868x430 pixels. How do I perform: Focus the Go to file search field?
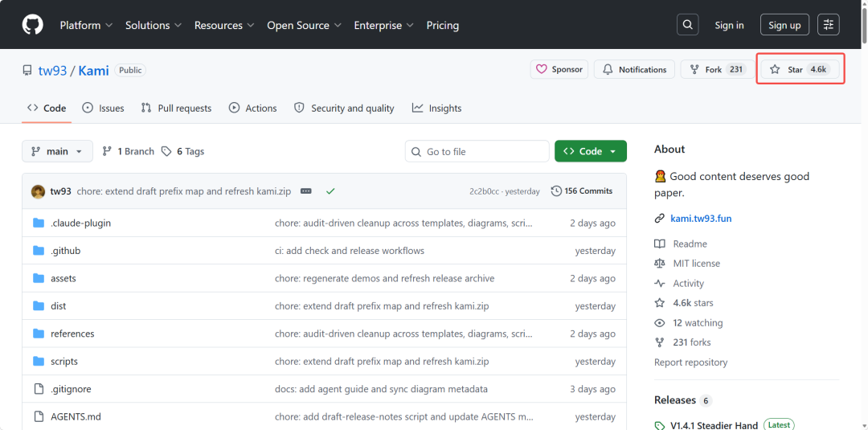(477, 151)
